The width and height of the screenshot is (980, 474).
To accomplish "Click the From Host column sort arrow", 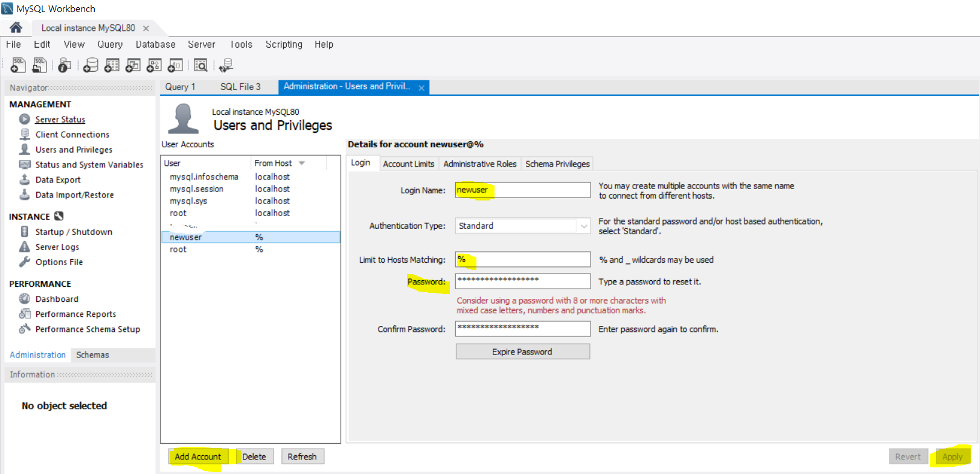I will point(302,163).
